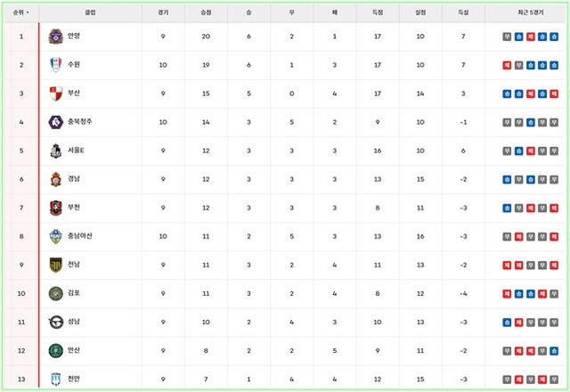Select the 득실 column header
570x392 pixels.
pos(463,13)
